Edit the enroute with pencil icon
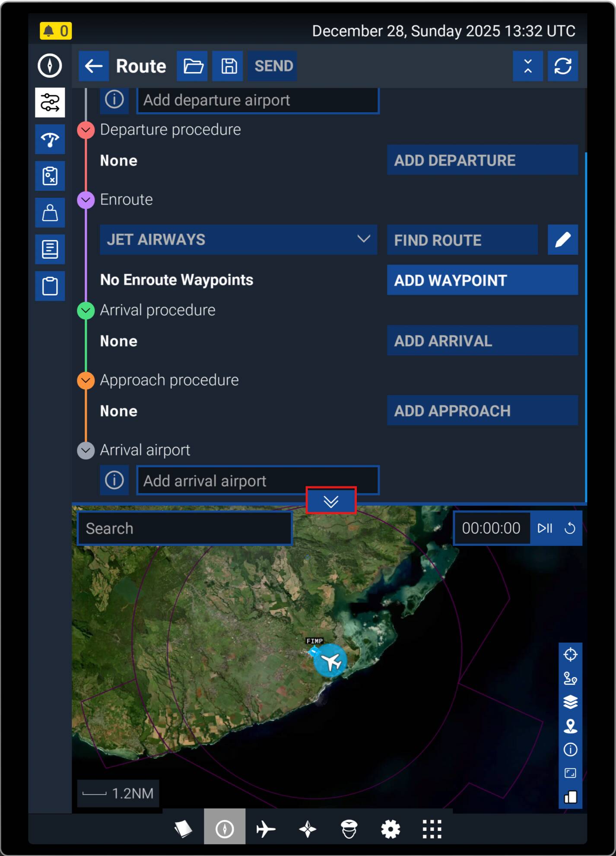616x856 pixels. pos(563,240)
